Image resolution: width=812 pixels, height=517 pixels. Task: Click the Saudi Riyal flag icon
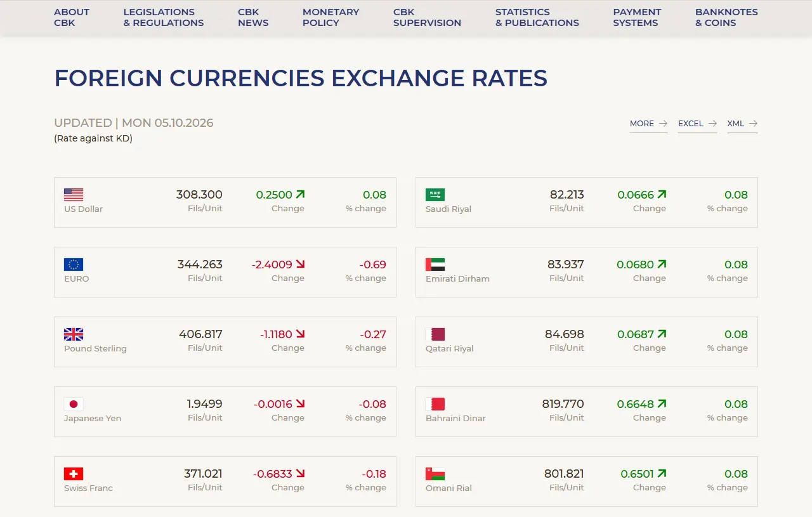coord(435,195)
